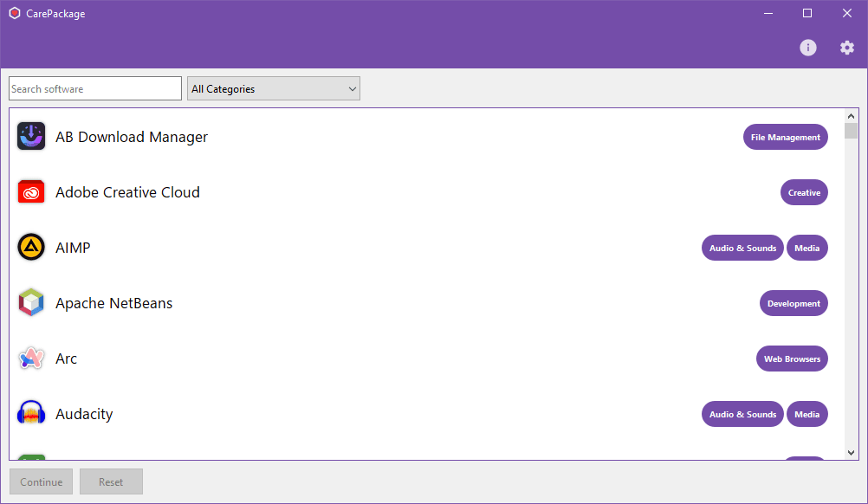Select the Arc name text

66,359
